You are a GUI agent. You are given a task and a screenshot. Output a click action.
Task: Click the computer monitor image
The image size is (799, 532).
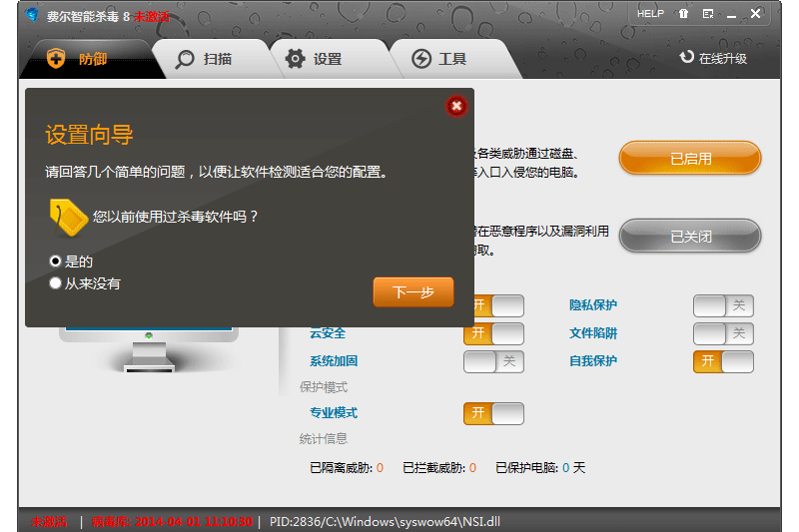pos(148,349)
